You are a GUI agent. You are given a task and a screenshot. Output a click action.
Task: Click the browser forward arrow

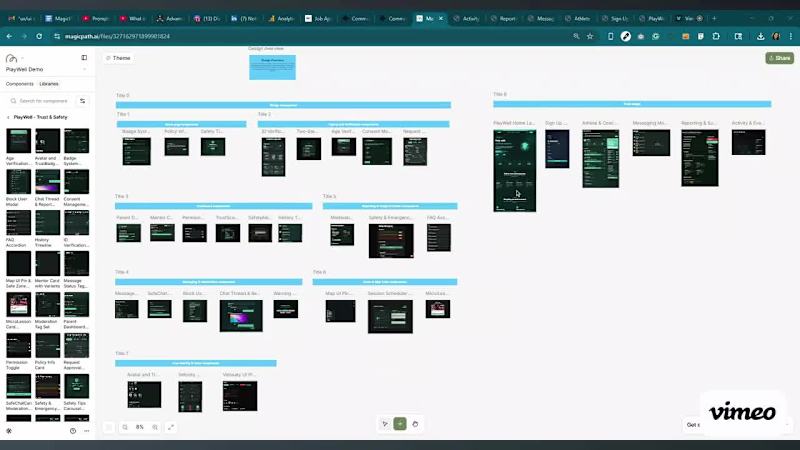tap(24, 36)
